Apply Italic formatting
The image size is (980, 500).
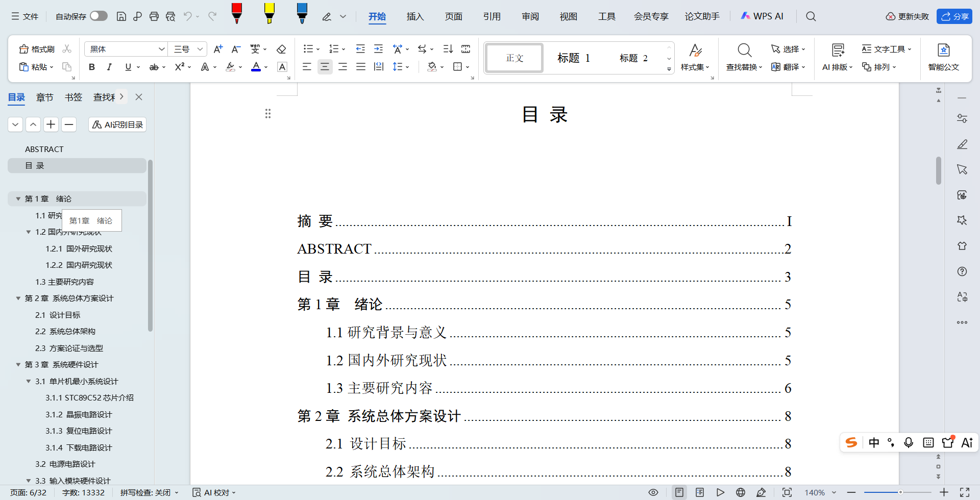[109, 67]
